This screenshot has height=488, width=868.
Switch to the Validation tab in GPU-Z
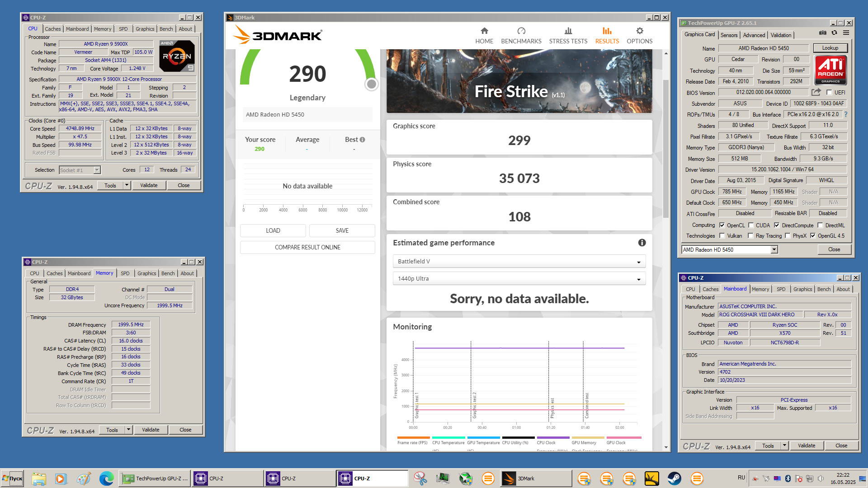tap(781, 35)
